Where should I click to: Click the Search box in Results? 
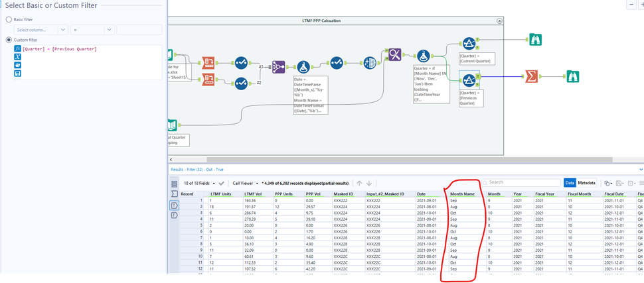(521, 182)
